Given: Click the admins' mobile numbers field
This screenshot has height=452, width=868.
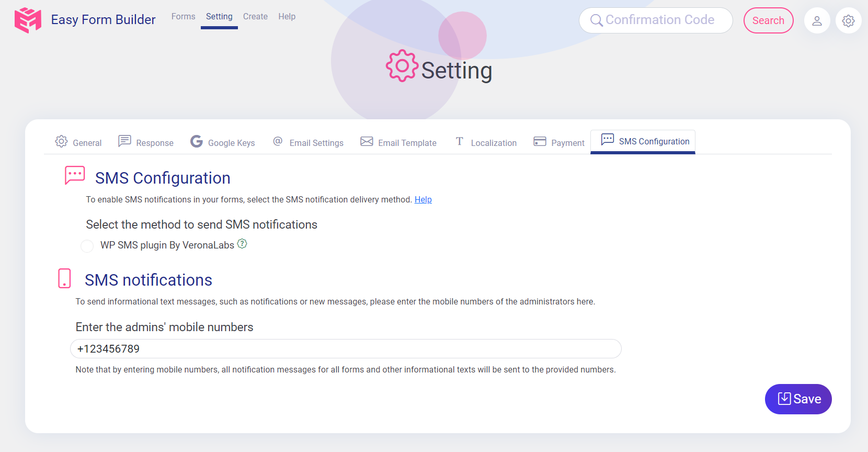Looking at the screenshot, I should click(345, 349).
